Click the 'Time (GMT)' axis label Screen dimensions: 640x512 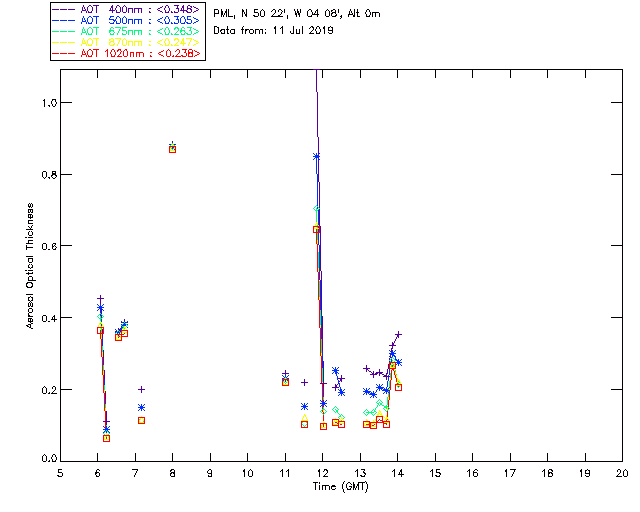point(340,487)
